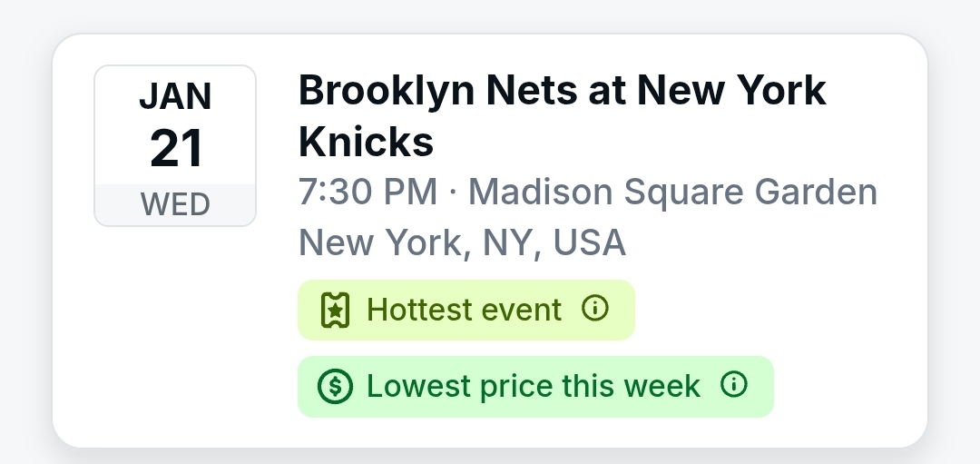Click the word York in the event title

779,91
